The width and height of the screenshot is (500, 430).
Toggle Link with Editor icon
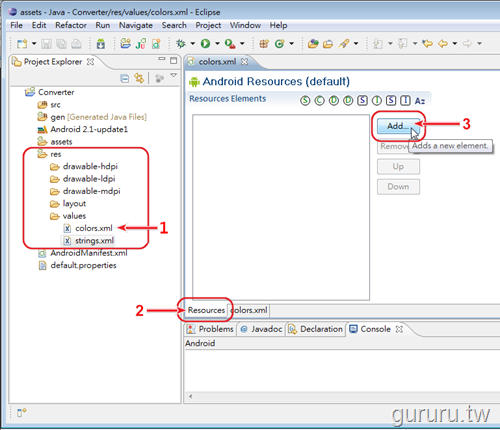point(139,78)
